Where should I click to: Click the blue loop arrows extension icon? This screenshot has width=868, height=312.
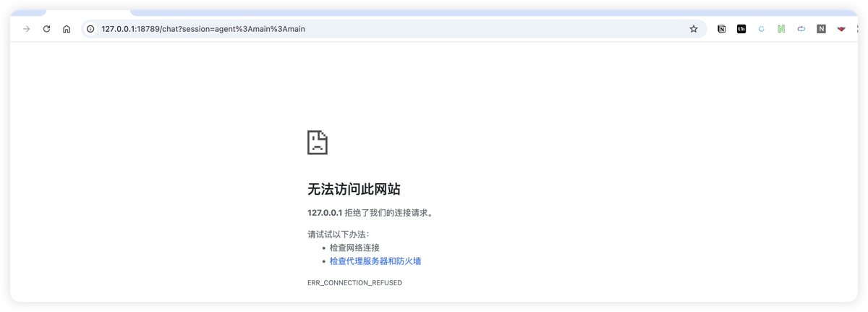click(x=801, y=29)
